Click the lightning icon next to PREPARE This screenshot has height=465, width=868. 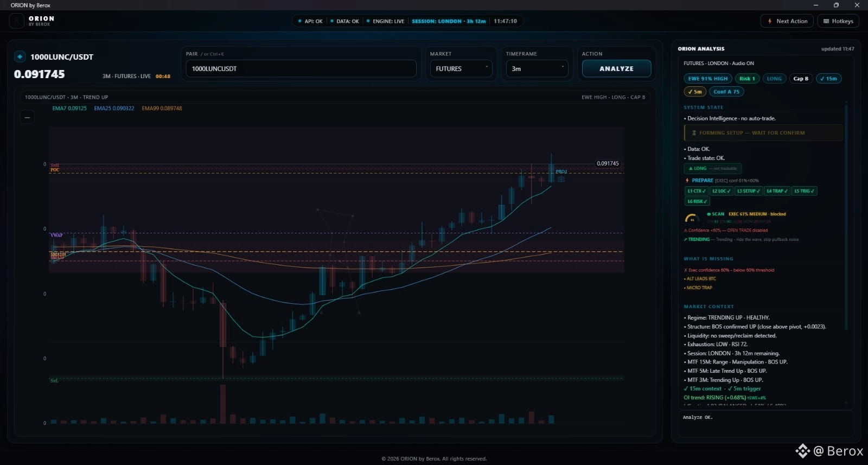click(687, 181)
